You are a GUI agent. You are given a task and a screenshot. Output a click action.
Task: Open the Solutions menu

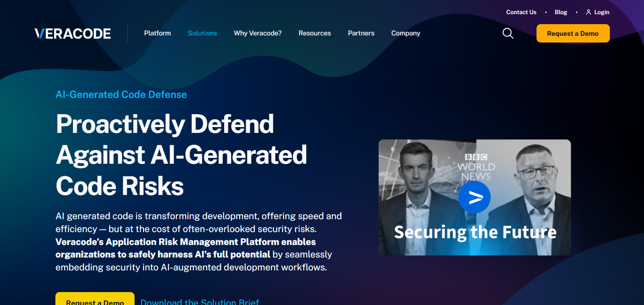pyautogui.click(x=202, y=33)
